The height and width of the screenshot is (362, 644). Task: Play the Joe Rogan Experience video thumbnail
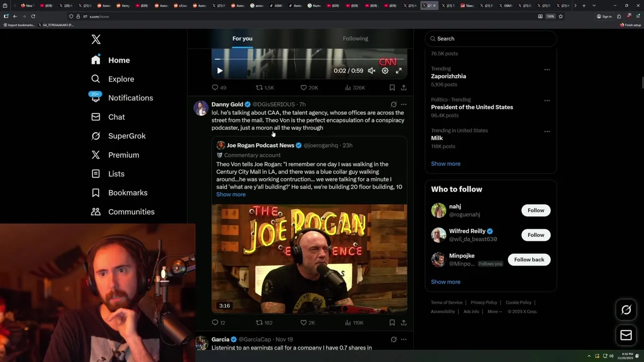309,258
